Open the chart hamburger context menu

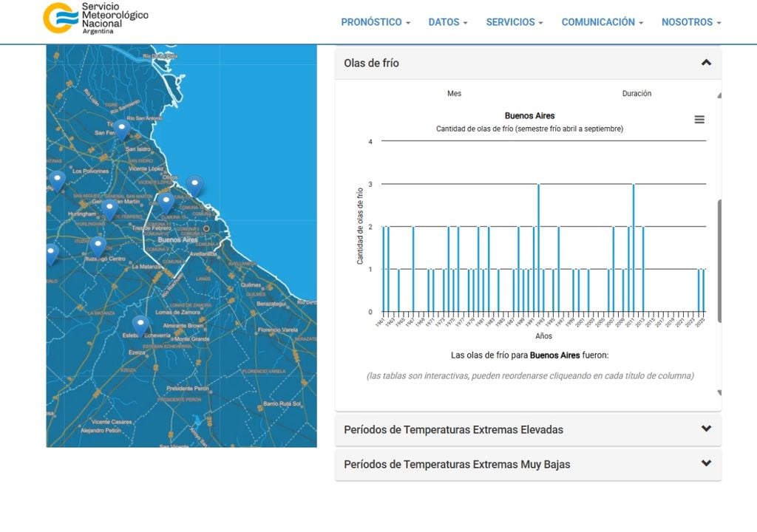pos(699,119)
